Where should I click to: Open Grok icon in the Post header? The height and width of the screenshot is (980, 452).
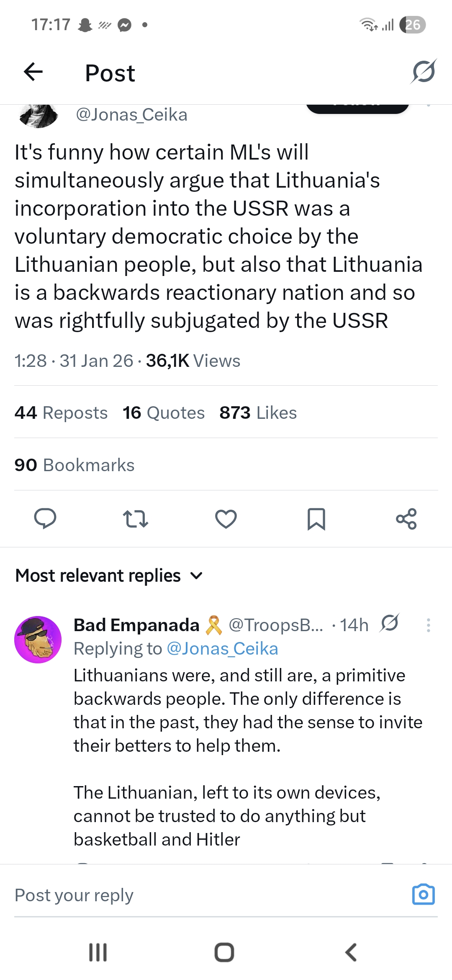click(423, 72)
